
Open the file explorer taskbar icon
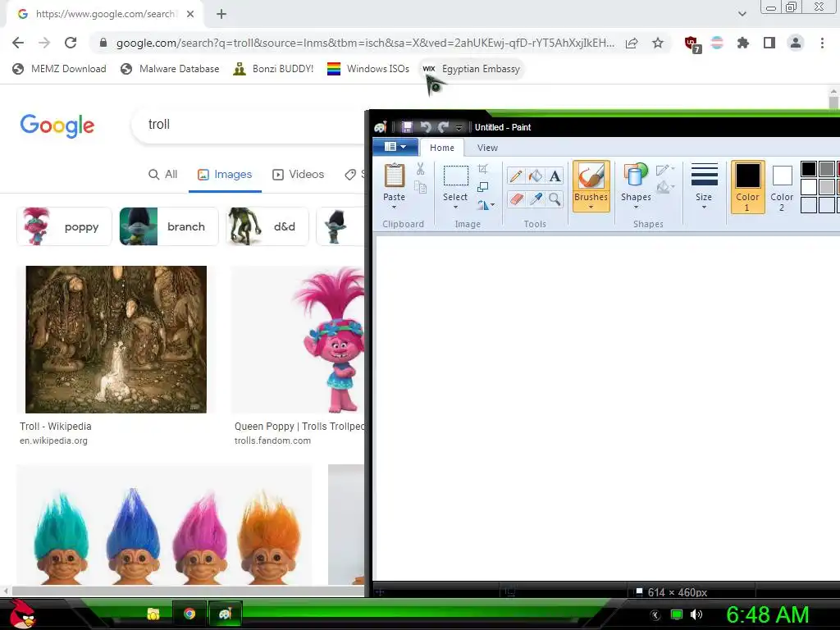click(x=153, y=614)
